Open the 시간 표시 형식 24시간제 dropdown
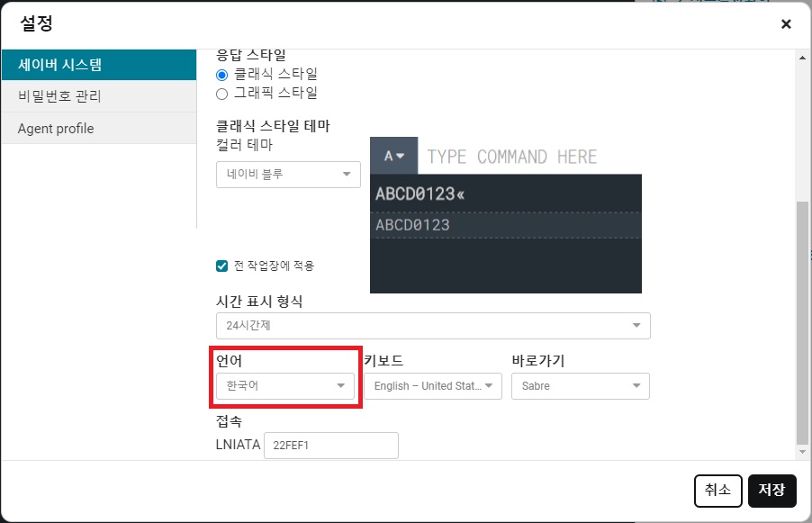The width and height of the screenshot is (812, 523). pos(433,326)
